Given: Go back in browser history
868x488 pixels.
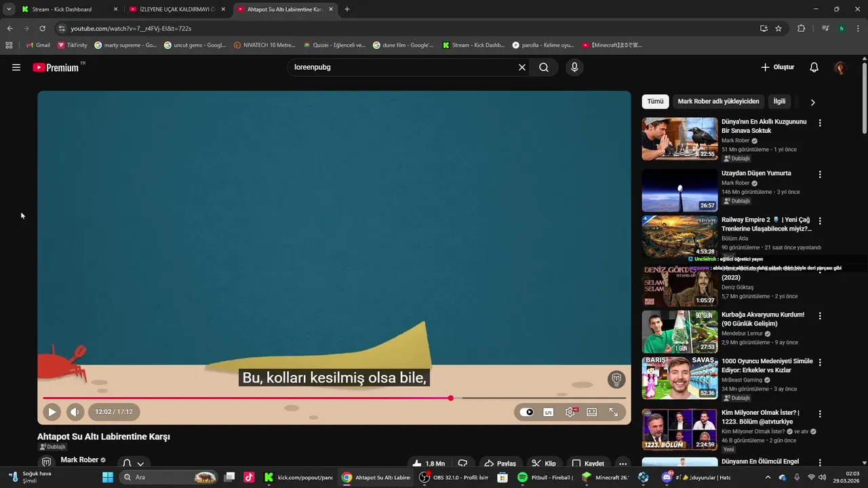Looking at the screenshot, I should pyautogui.click(x=9, y=28).
